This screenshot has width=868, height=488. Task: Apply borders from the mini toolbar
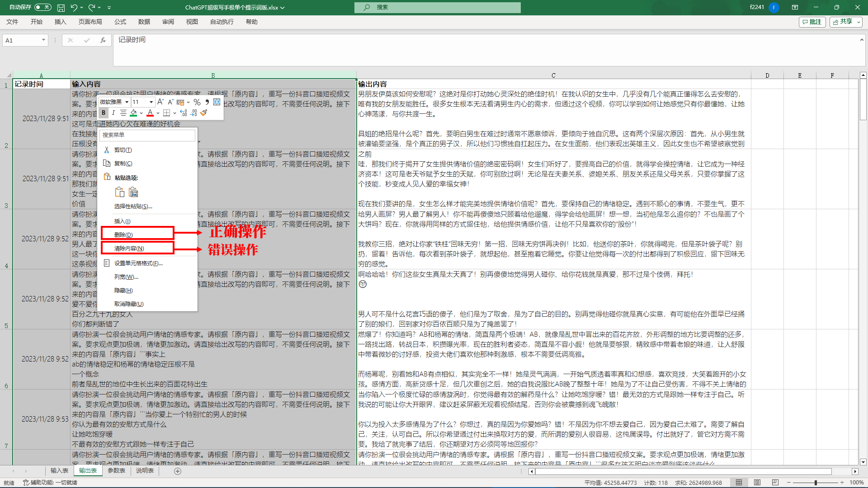167,113
